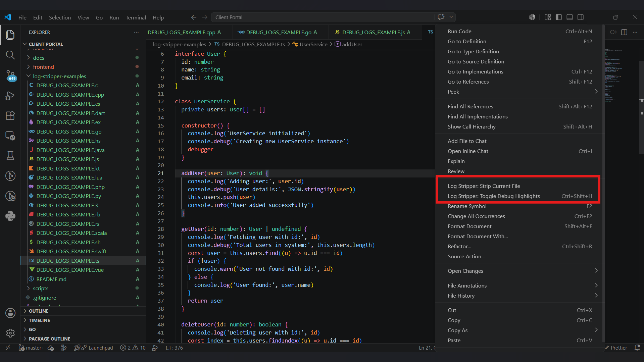Image resolution: width=644 pixels, height=362 pixels.
Task: Open Explorer panel more actions ellipsis
Action: pos(136,32)
